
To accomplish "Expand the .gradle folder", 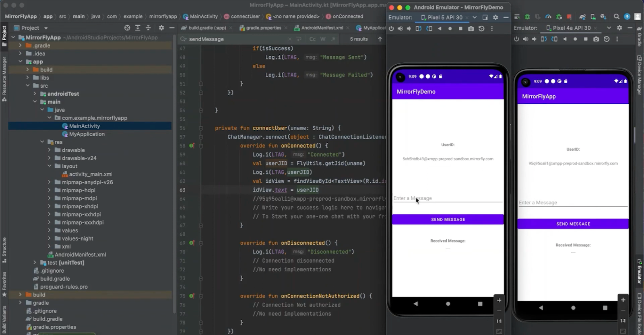I will pos(20,45).
